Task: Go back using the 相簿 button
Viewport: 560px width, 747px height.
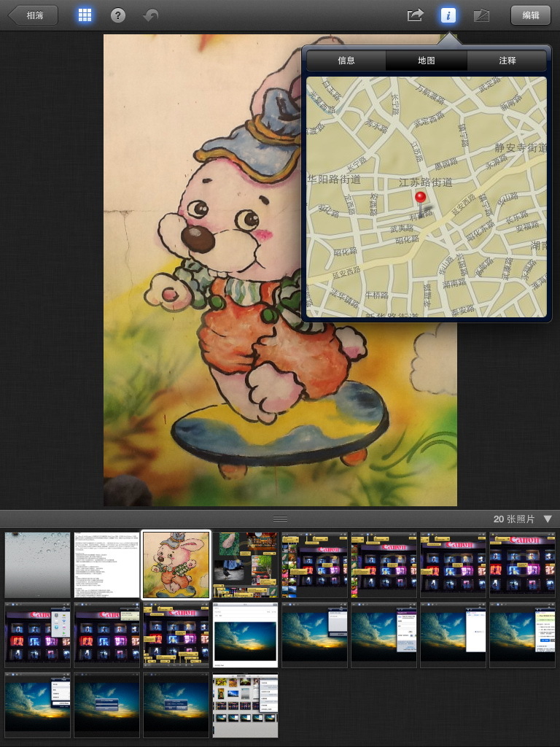Action: click(33, 15)
